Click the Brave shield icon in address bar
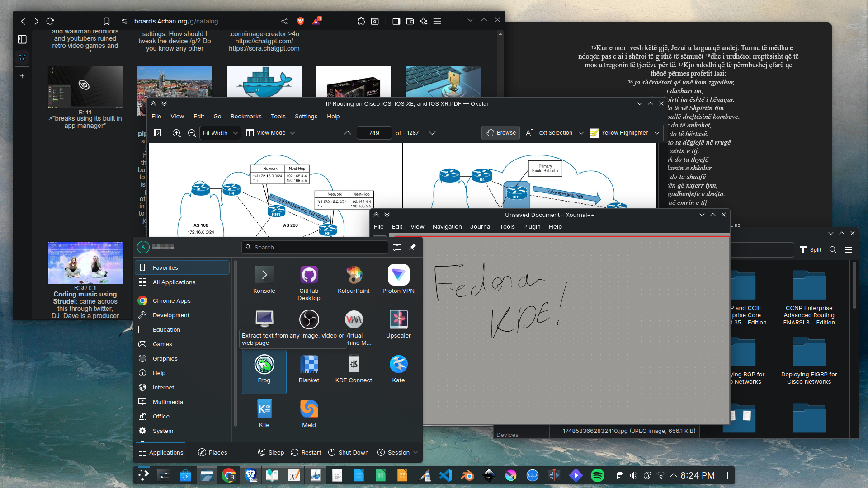868x488 pixels. point(301,21)
